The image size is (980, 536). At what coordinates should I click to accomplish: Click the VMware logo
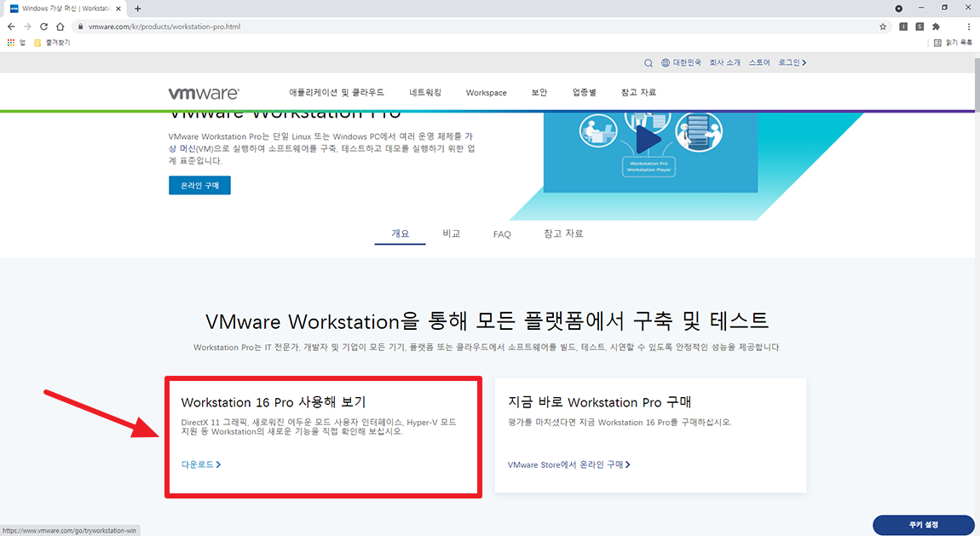(204, 93)
